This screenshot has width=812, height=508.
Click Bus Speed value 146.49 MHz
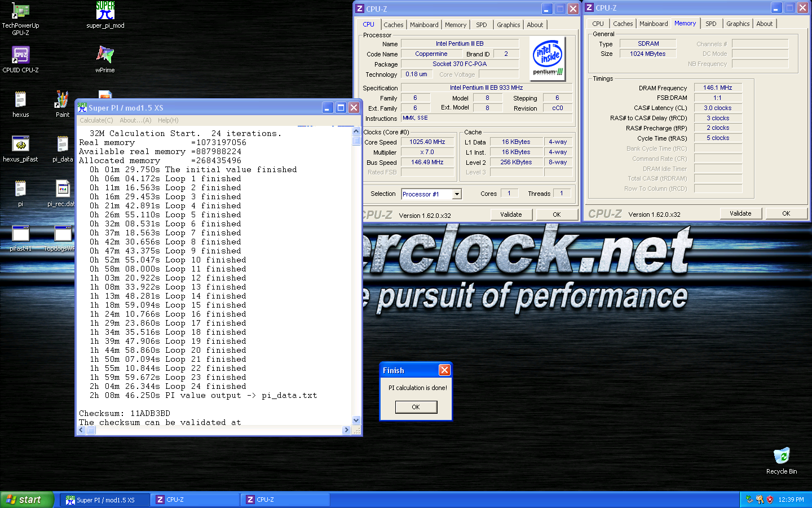coord(427,163)
